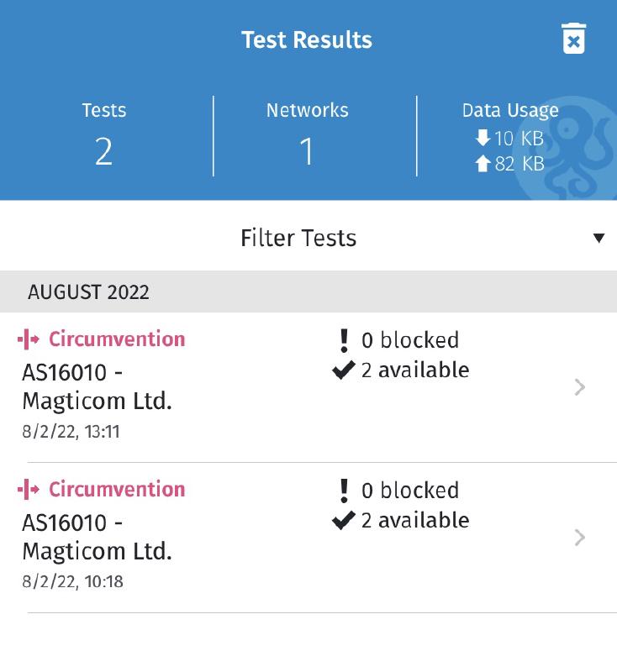Expand the 10:18 test result using its chevron
The height and width of the screenshot is (672, 617).
point(578,538)
